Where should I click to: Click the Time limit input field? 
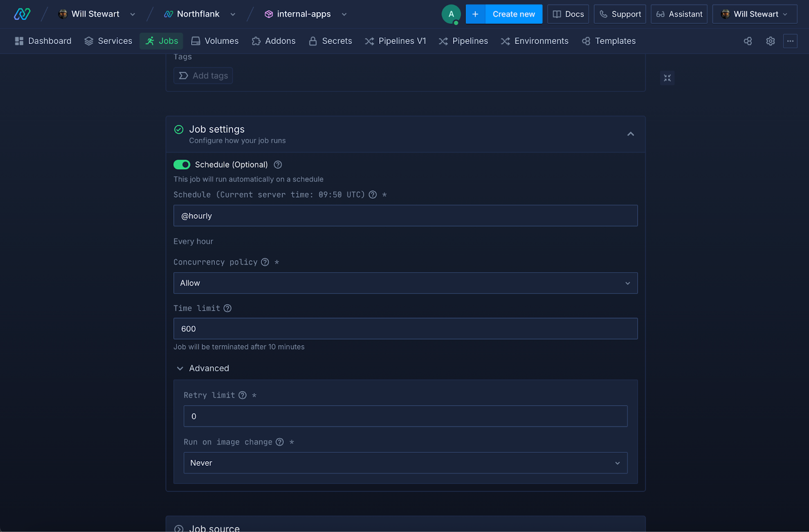click(x=405, y=329)
